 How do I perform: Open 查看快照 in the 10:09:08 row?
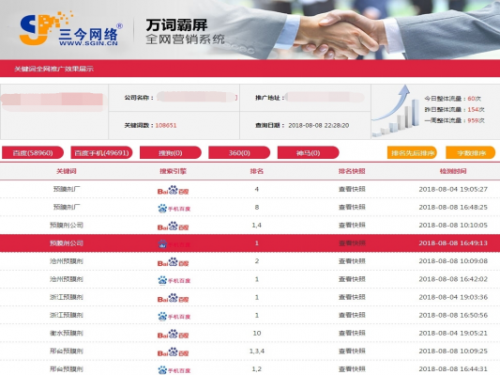352,261
